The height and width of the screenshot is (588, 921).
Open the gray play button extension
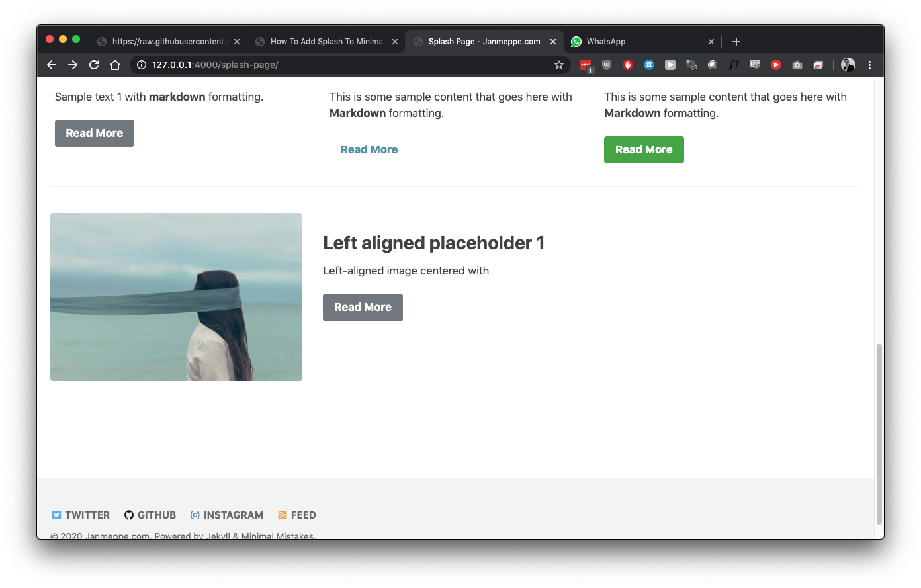click(x=670, y=65)
